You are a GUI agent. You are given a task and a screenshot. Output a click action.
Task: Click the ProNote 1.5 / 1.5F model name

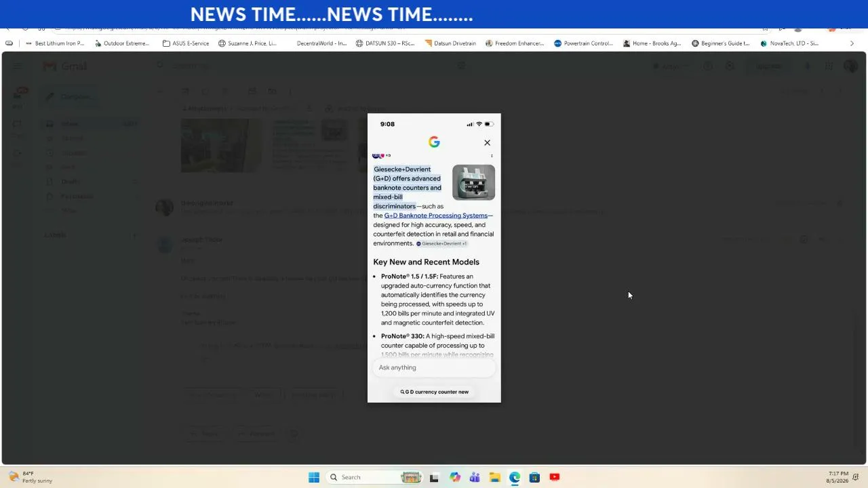click(410, 277)
